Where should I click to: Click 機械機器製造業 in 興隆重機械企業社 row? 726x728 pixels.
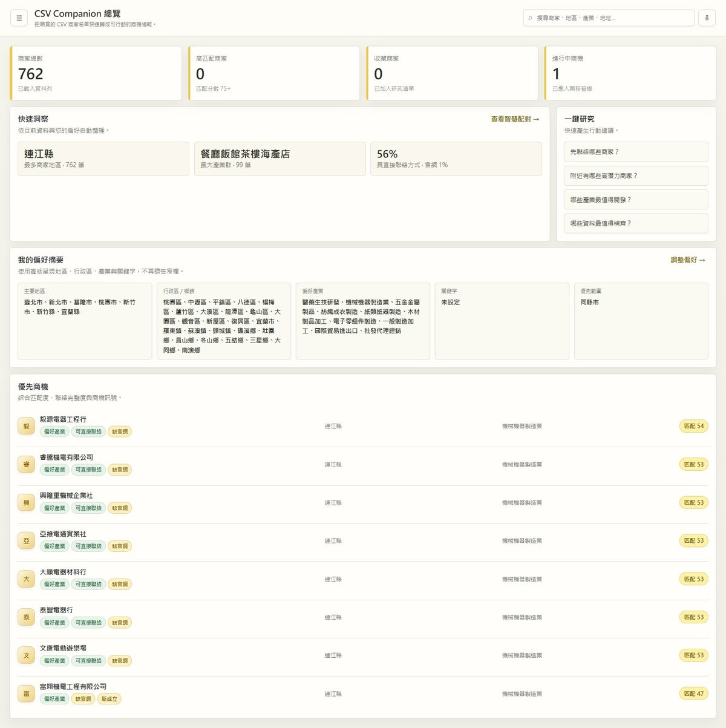click(522, 503)
